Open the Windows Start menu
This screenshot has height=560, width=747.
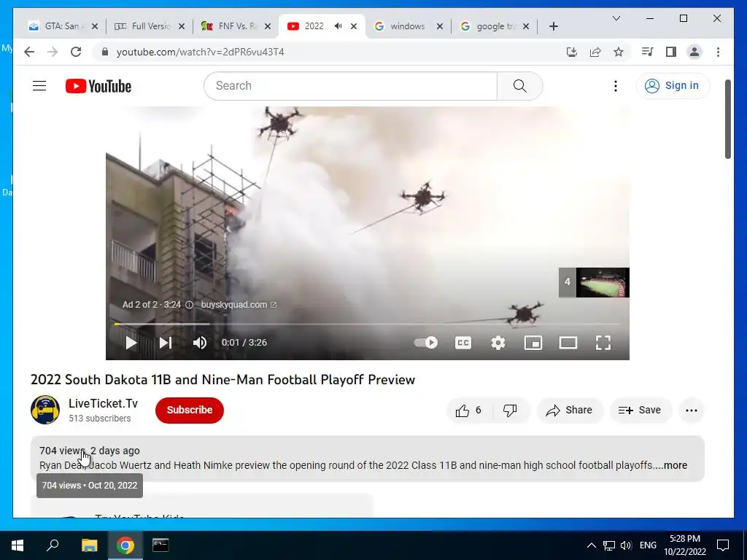18,545
